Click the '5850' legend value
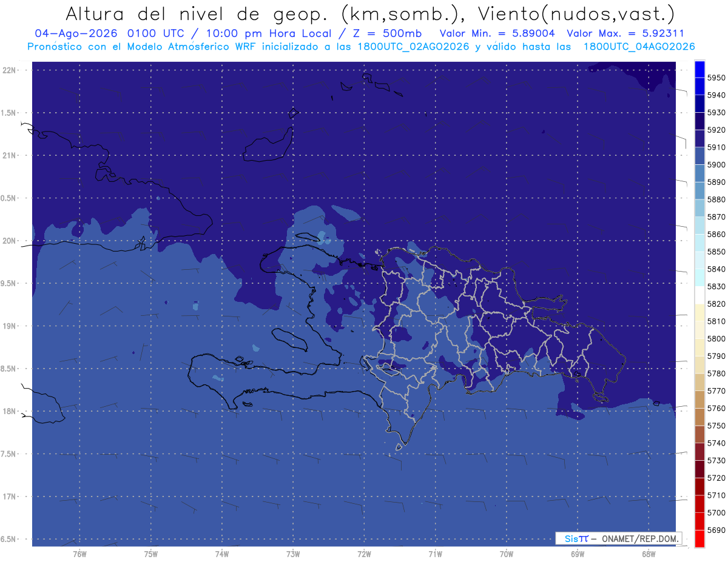 pos(716,252)
